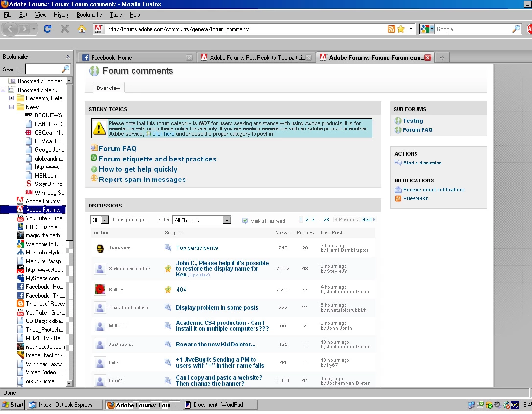Open the back/forward history dropdown arrow
532x414 pixels.
pyautogui.click(x=34, y=29)
